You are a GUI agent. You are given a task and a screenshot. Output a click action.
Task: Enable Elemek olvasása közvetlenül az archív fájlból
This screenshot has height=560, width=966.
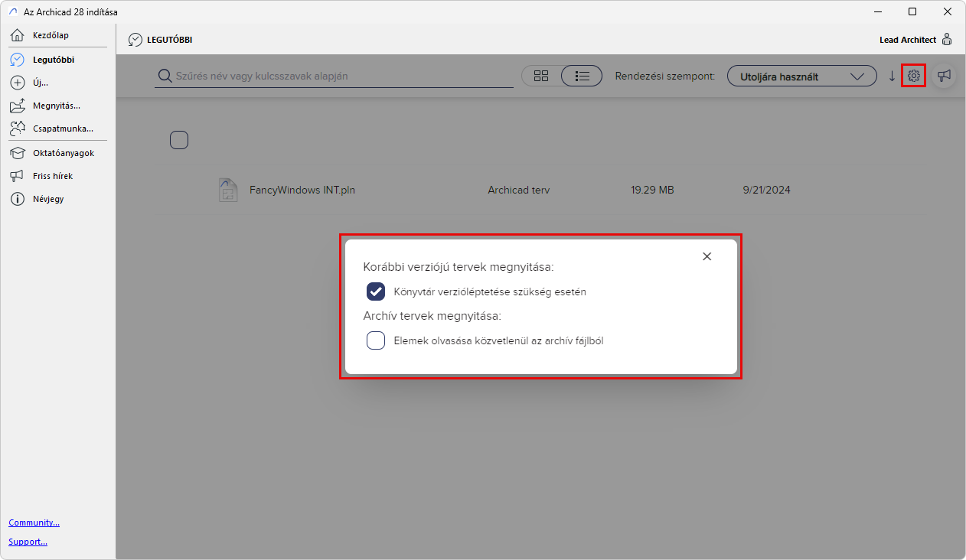(x=376, y=340)
